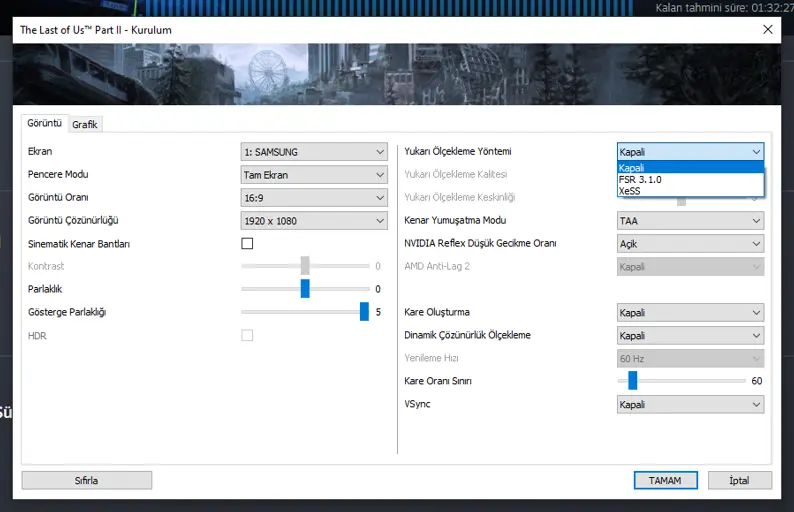Screen dimensions: 794x512
Task: Open the VSync dropdown
Action: point(690,404)
